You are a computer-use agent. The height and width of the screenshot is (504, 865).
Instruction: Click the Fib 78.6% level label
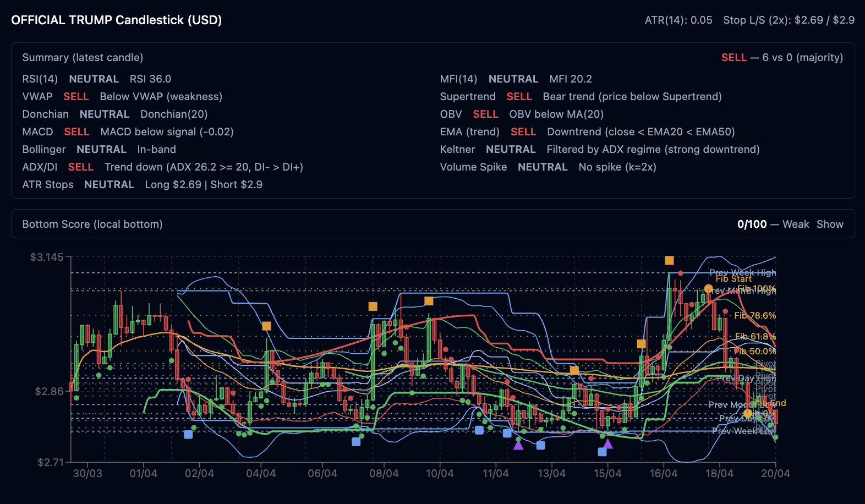755,315
